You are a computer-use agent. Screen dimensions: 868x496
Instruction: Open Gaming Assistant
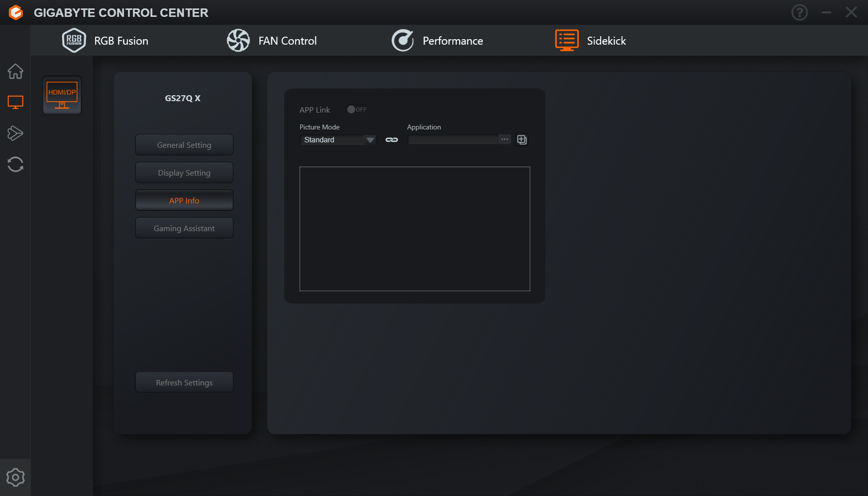[x=184, y=228]
